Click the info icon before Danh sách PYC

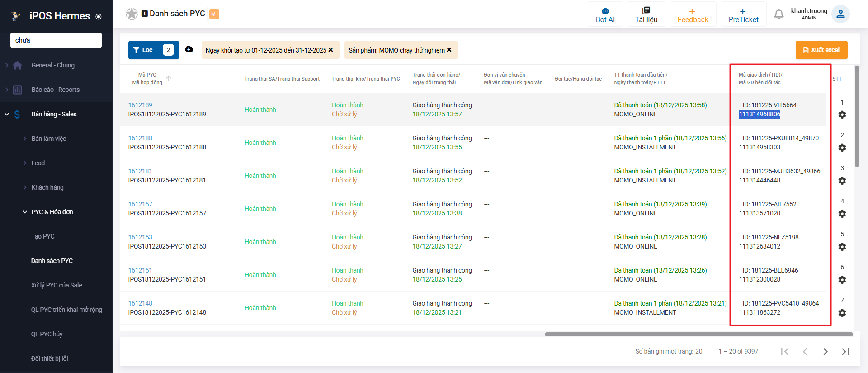pos(145,14)
